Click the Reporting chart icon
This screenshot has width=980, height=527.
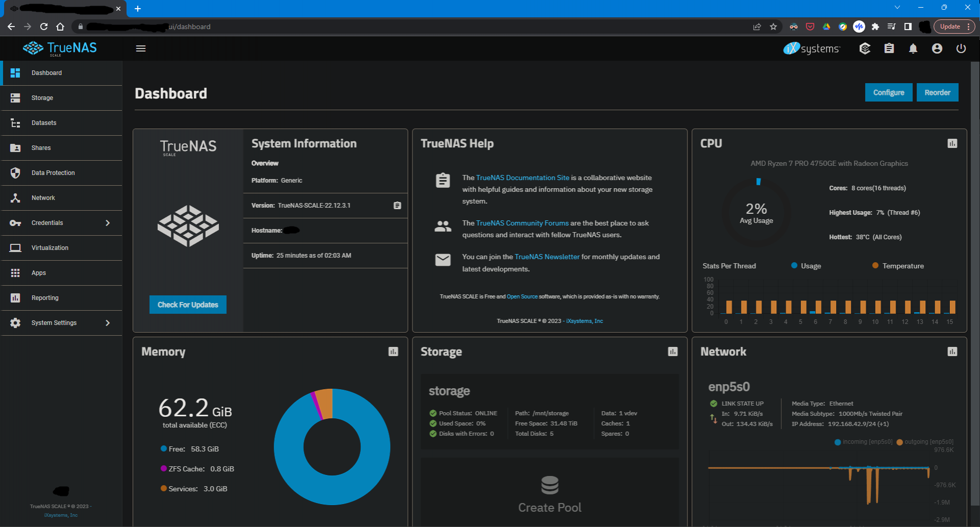click(x=15, y=298)
